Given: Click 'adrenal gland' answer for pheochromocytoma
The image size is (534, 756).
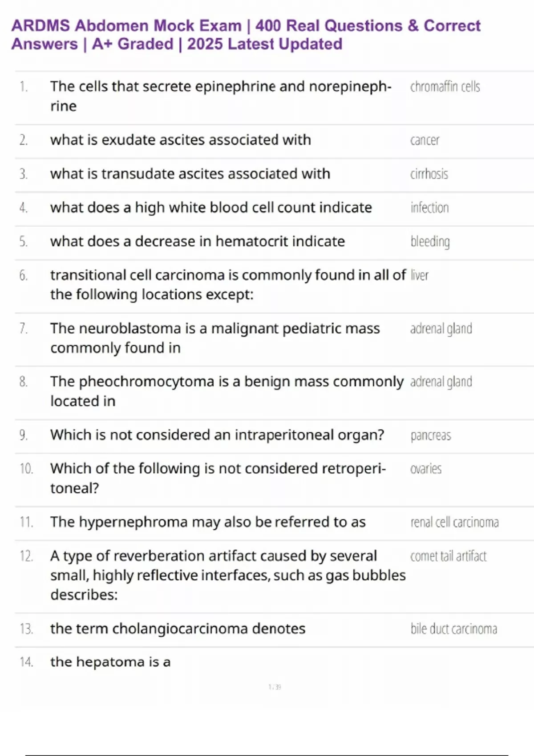Looking at the screenshot, I should 441,382.
